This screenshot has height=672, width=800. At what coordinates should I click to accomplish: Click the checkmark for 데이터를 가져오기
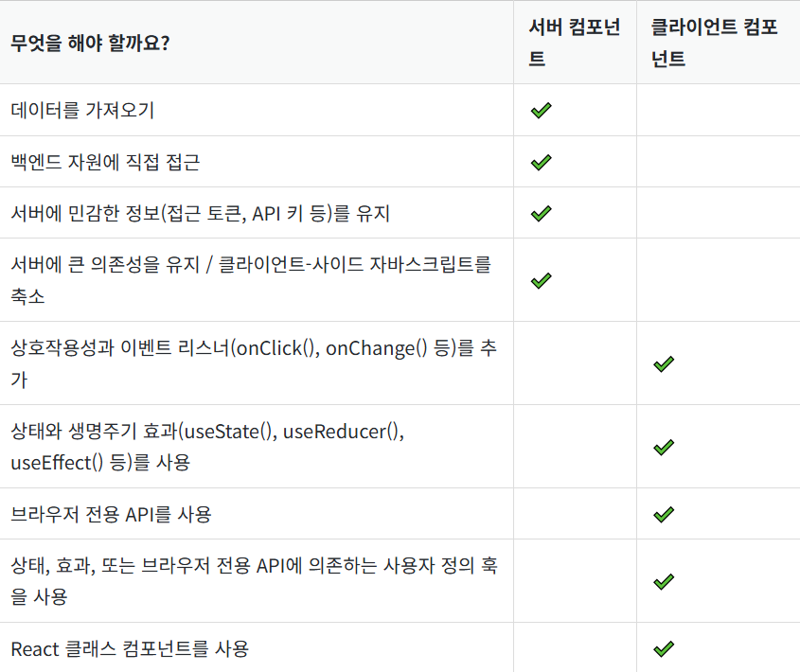click(541, 110)
